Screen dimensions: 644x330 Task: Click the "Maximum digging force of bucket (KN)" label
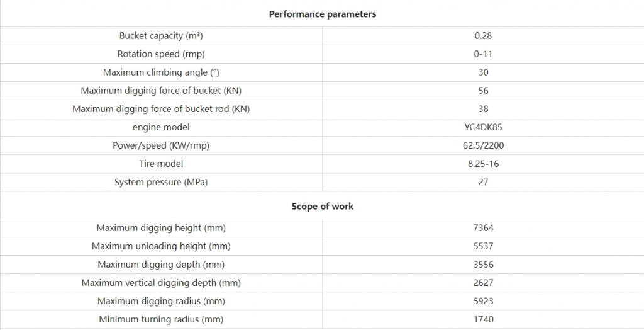(161, 91)
